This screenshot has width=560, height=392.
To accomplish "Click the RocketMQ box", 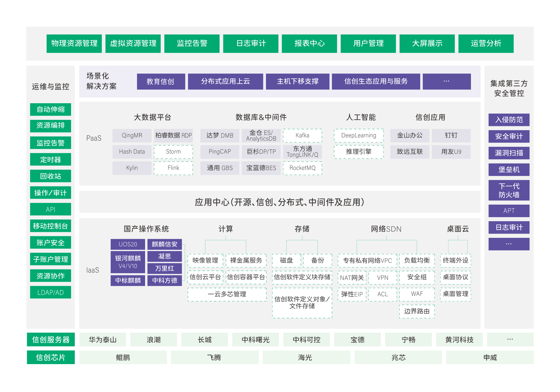I will point(303,168).
